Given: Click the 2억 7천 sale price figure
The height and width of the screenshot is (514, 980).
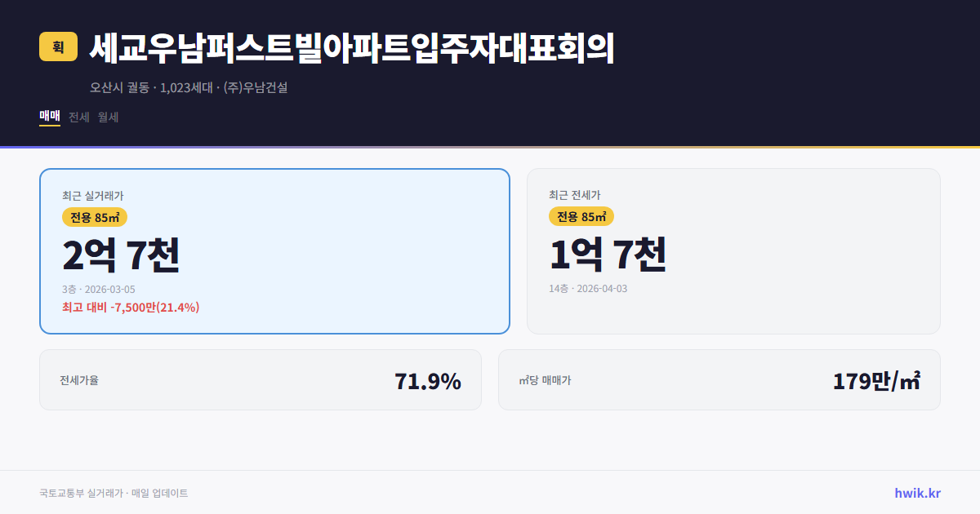Looking at the screenshot, I should 122,255.
